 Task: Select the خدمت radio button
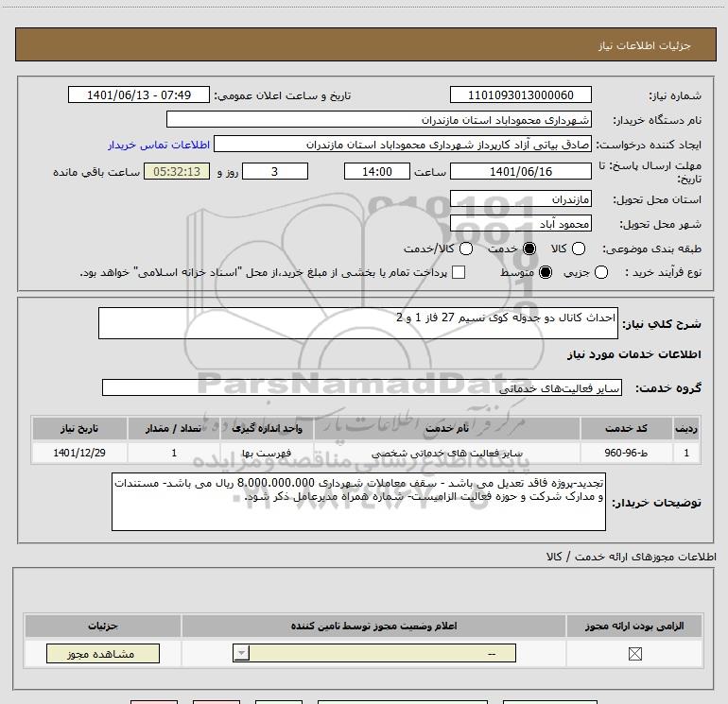(x=529, y=249)
